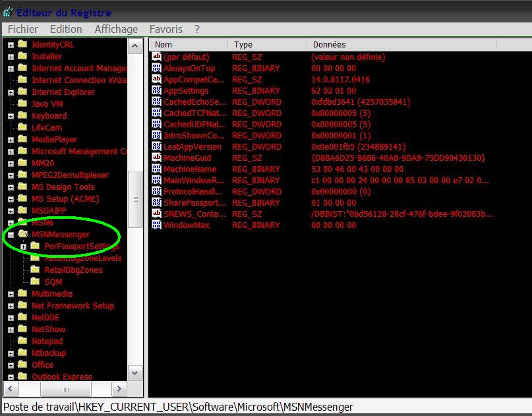Expand the Office registry key
Screen dimensions: 532x416
coord(11,365)
